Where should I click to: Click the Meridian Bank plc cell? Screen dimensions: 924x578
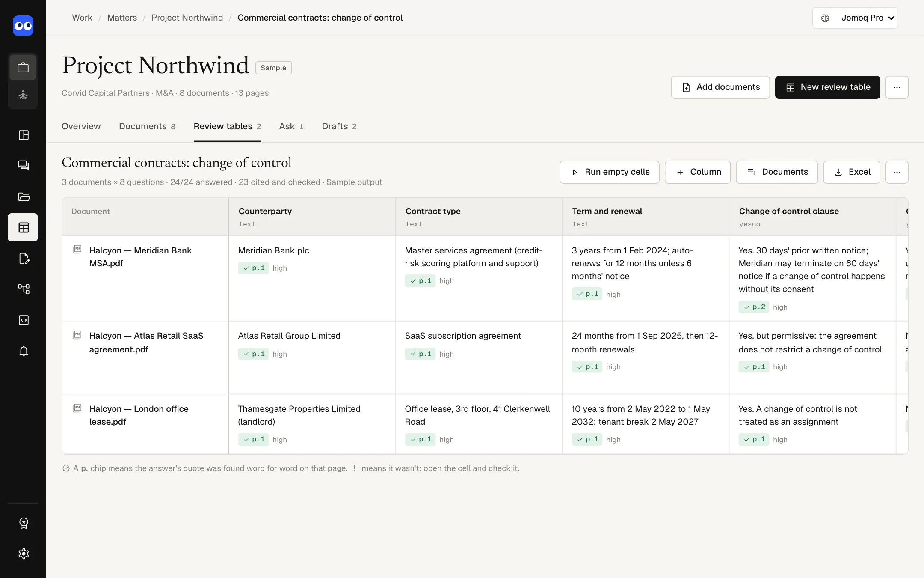[x=312, y=278]
